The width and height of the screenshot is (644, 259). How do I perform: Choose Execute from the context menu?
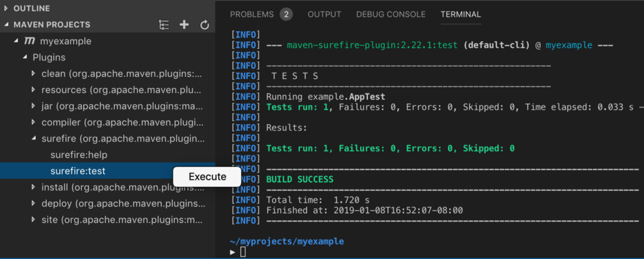207,177
